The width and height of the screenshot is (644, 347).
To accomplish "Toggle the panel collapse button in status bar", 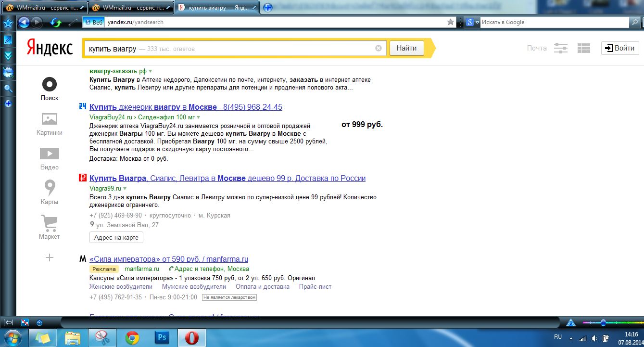I will 8,322.
